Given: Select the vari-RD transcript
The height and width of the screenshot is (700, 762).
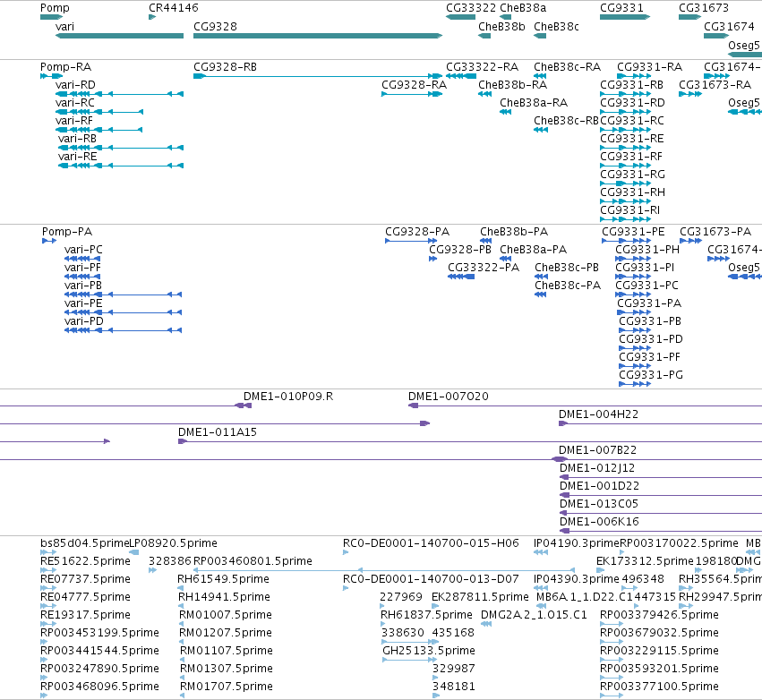Looking at the screenshot, I should [x=120, y=94].
